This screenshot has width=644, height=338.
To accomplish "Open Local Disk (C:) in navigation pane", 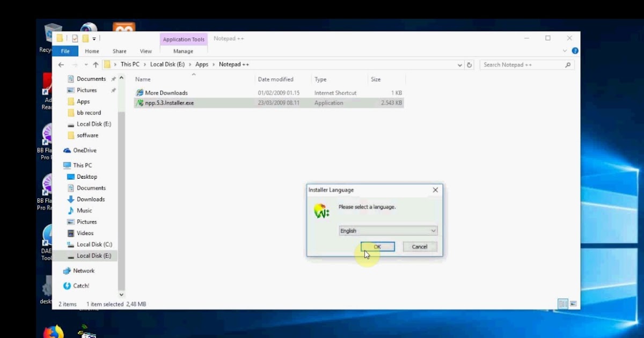I will [x=94, y=244].
